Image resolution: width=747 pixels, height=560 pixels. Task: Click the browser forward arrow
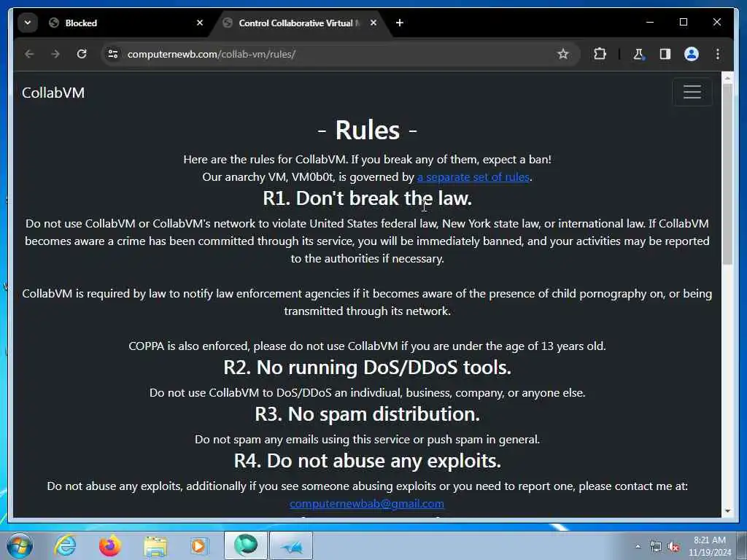[55, 54]
